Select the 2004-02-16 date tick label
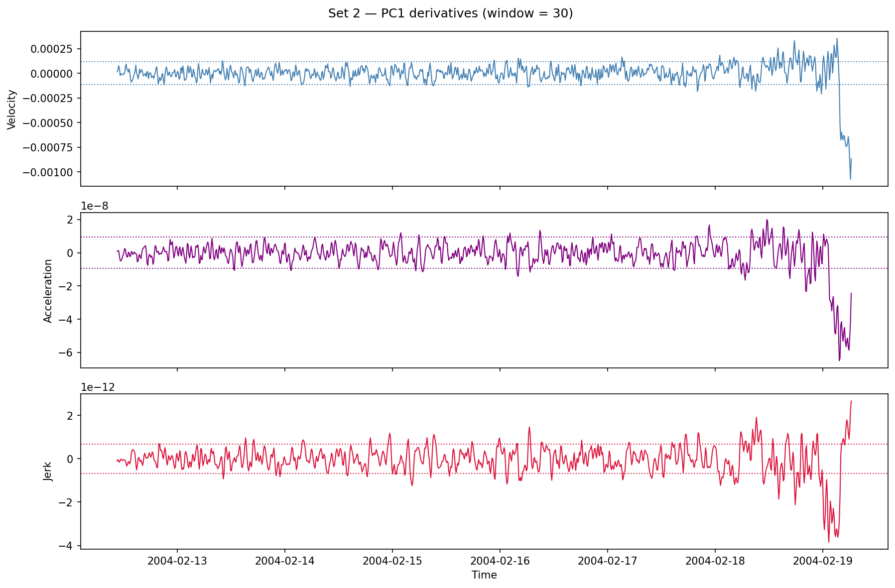The width and height of the screenshot is (895, 588). [500, 561]
